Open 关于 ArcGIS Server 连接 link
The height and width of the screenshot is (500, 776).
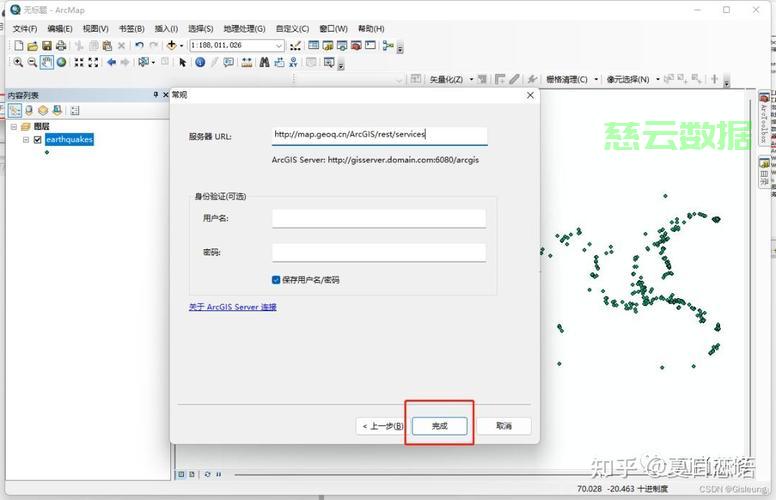tap(233, 307)
